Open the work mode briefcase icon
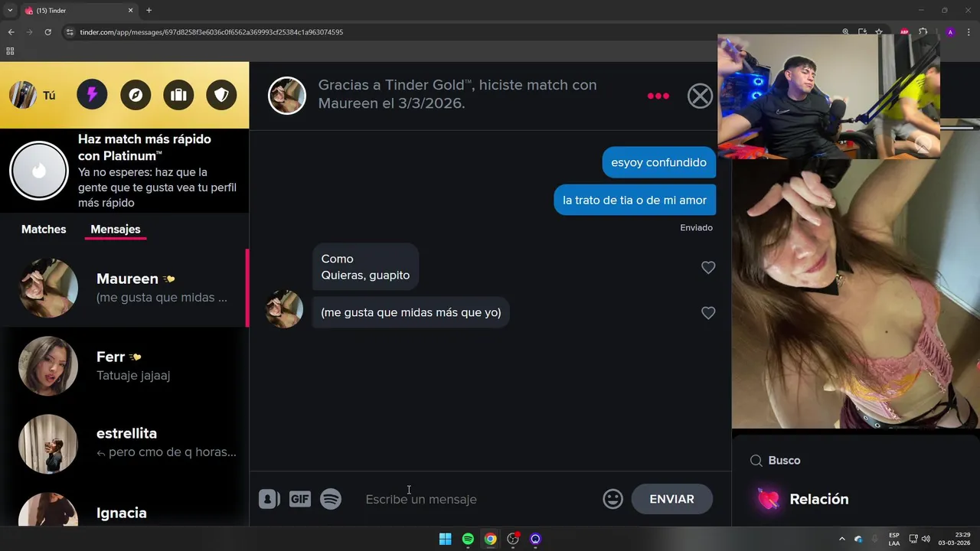980x551 pixels. (x=178, y=95)
